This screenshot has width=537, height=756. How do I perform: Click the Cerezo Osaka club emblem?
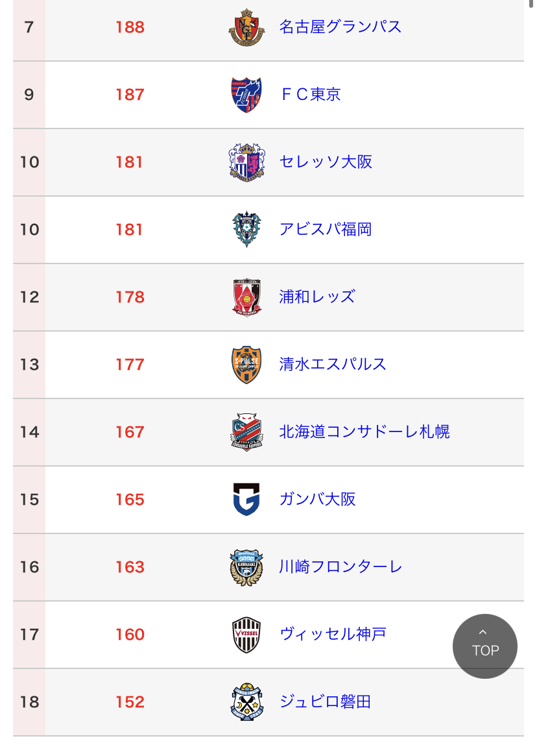[246, 162]
